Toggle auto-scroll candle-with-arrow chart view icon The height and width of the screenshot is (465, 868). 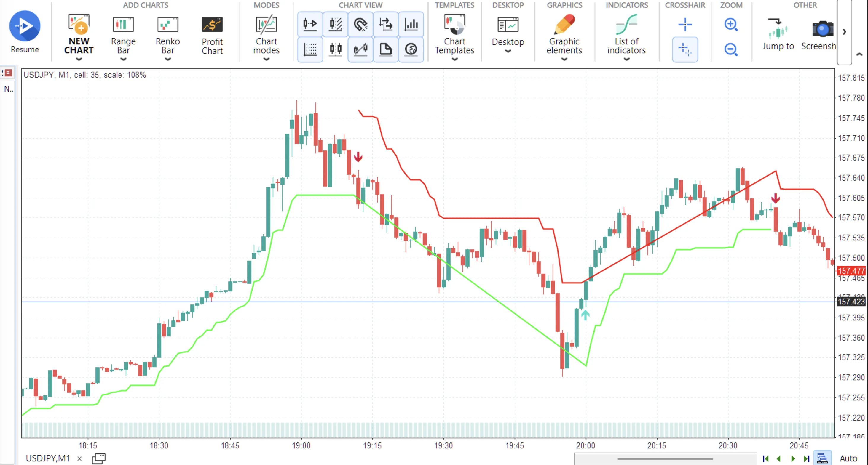[x=310, y=24]
